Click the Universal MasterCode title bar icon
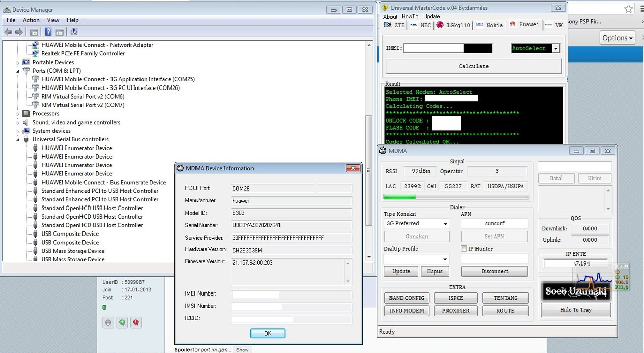 [x=385, y=8]
